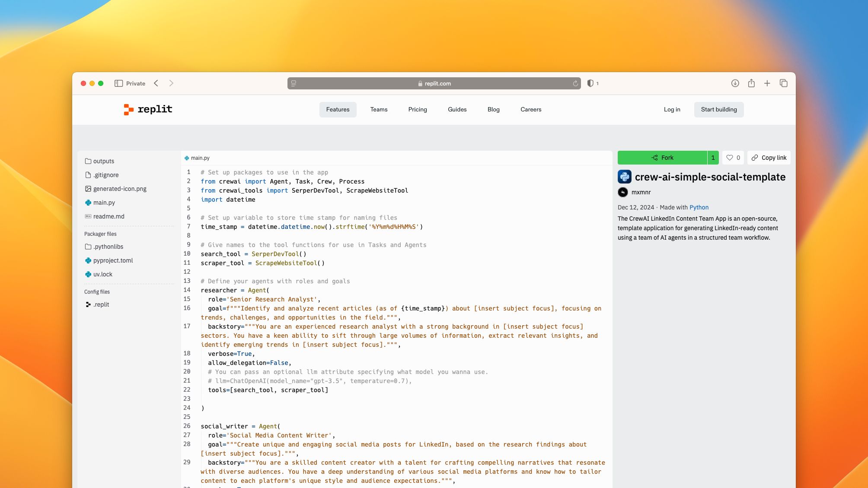The width and height of the screenshot is (868, 488).
Task: Click the page reload icon
Action: tap(575, 83)
